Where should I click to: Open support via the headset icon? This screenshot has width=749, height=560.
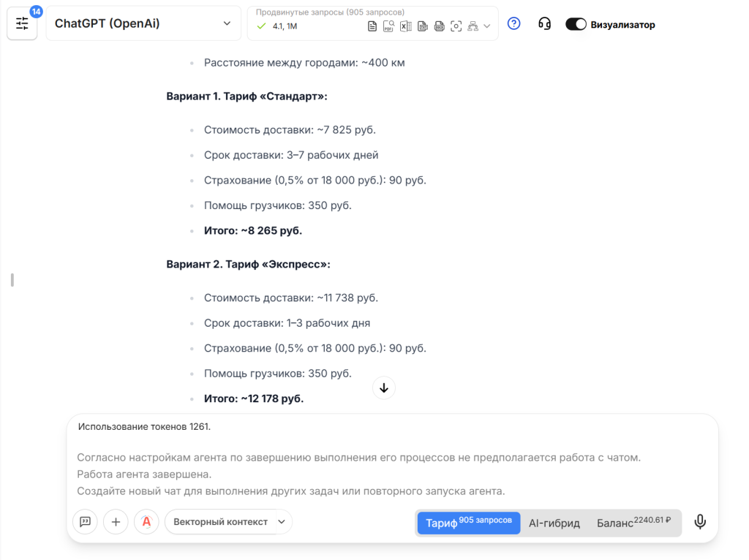(x=544, y=23)
